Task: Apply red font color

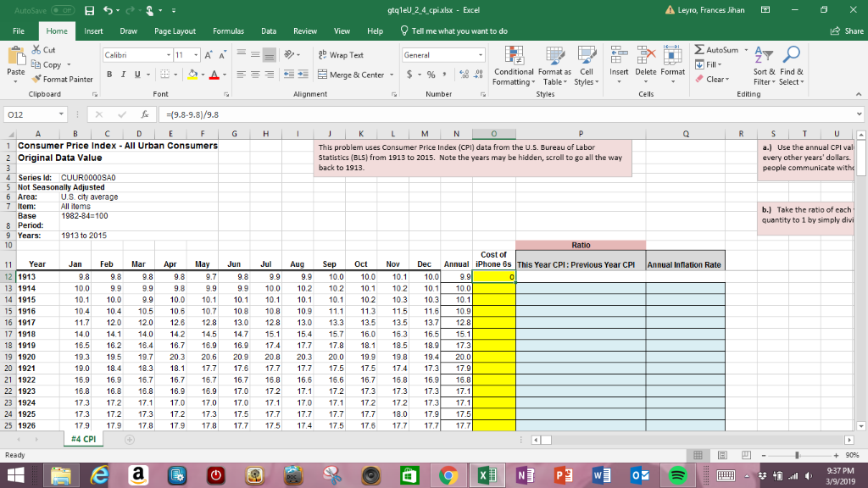Action: [x=214, y=75]
